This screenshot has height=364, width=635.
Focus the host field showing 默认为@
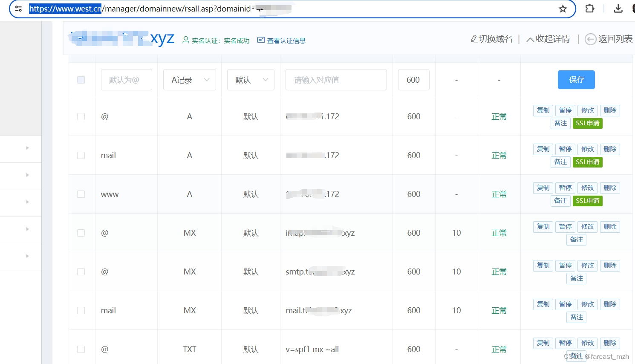(x=127, y=80)
